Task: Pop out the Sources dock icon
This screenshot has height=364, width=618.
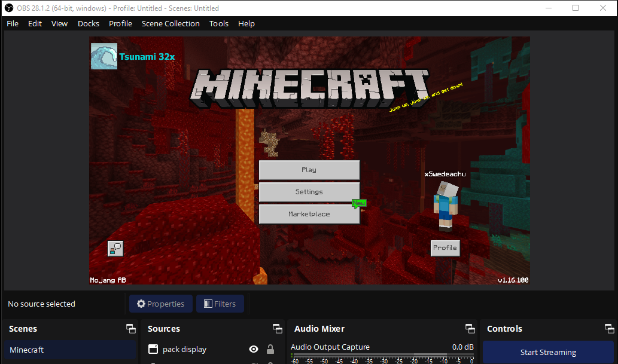Action: tap(277, 328)
